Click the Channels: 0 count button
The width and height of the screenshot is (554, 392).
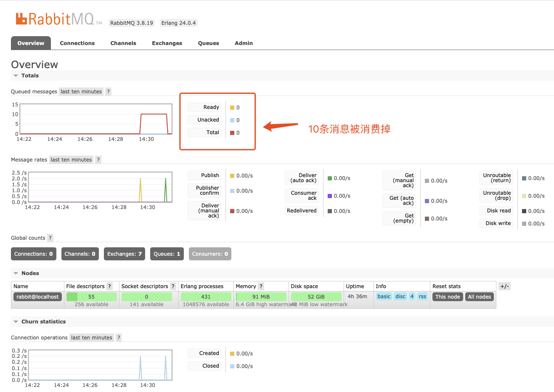click(x=80, y=254)
